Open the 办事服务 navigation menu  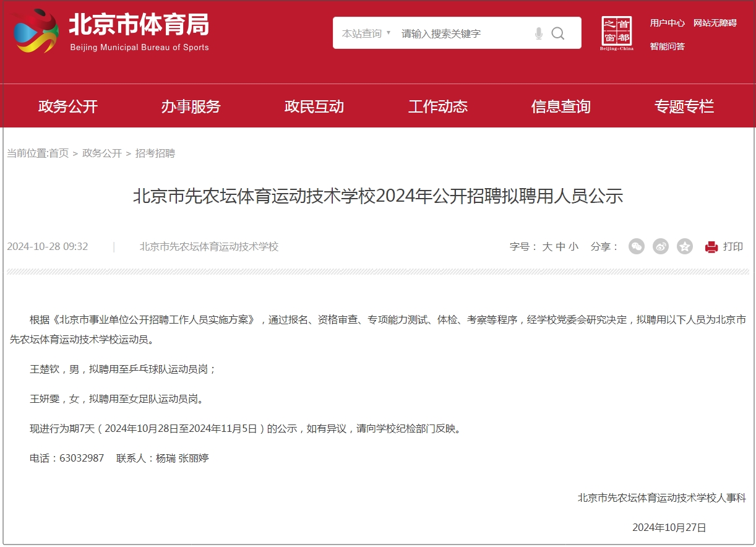coord(191,106)
